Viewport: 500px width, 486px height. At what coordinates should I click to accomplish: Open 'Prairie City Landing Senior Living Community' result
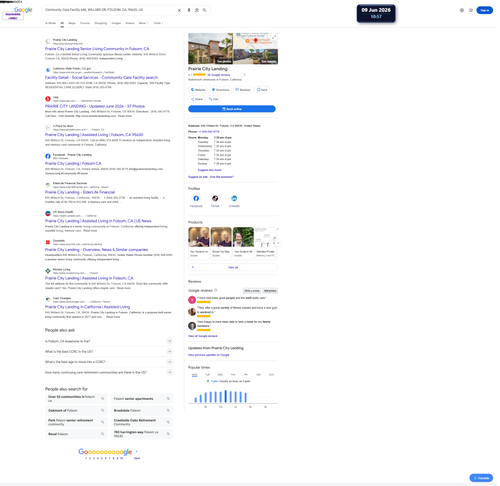point(97,49)
